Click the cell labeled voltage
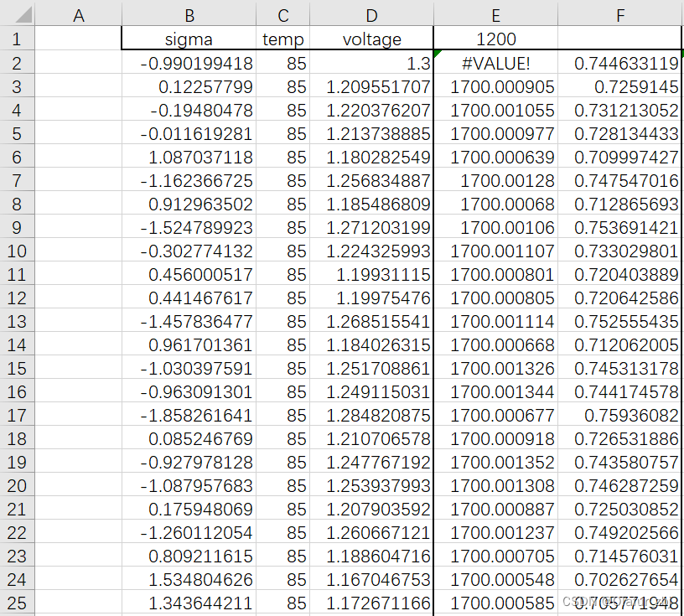Viewport: 684px width, 616px height. click(371, 39)
